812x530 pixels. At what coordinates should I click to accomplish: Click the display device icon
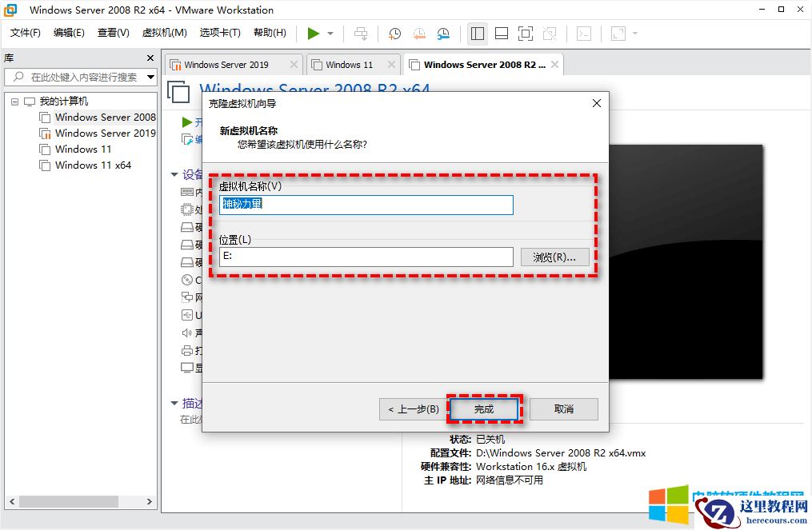187,368
